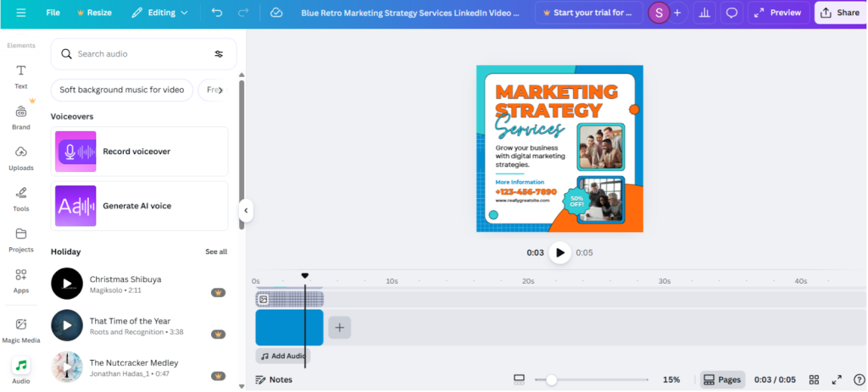This screenshot has width=868, height=392.
Task: Click the 10s timeline ruler mark
Action: click(392, 281)
